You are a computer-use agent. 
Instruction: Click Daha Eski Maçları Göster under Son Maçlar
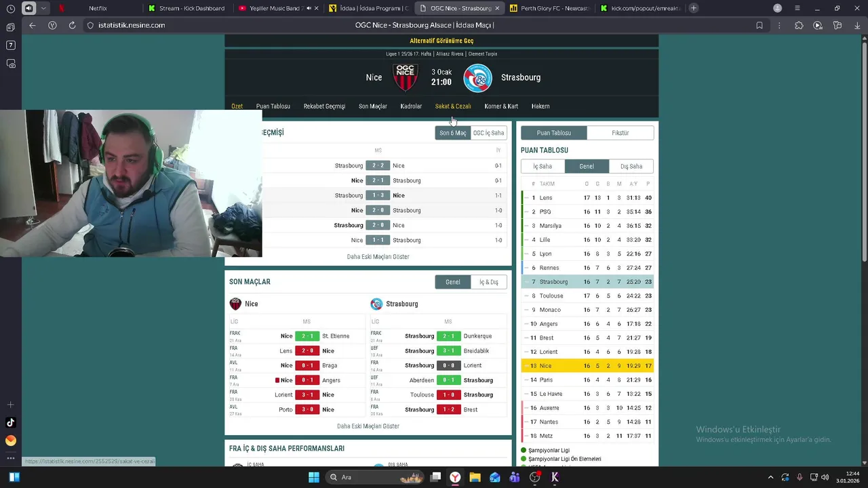point(368,426)
